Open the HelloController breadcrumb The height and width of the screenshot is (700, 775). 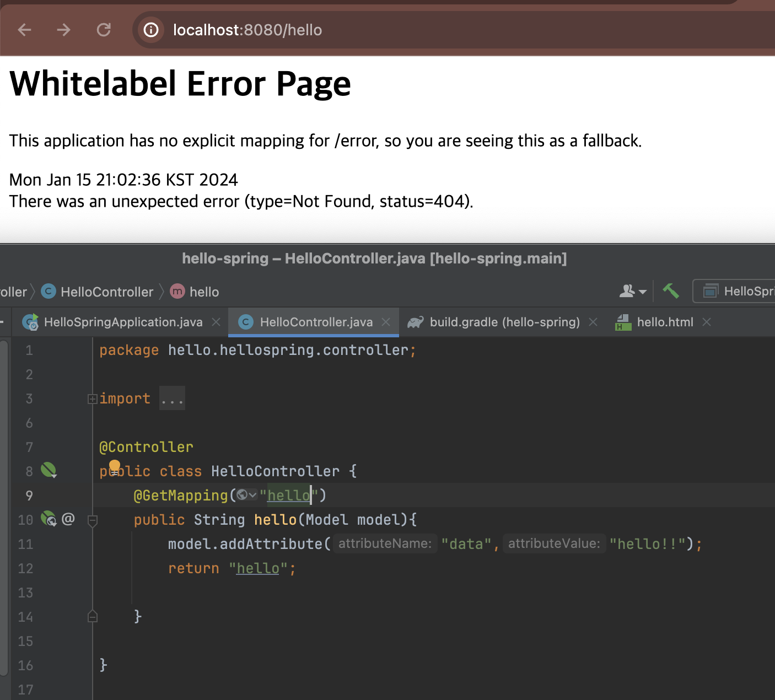(x=98, y=292)
